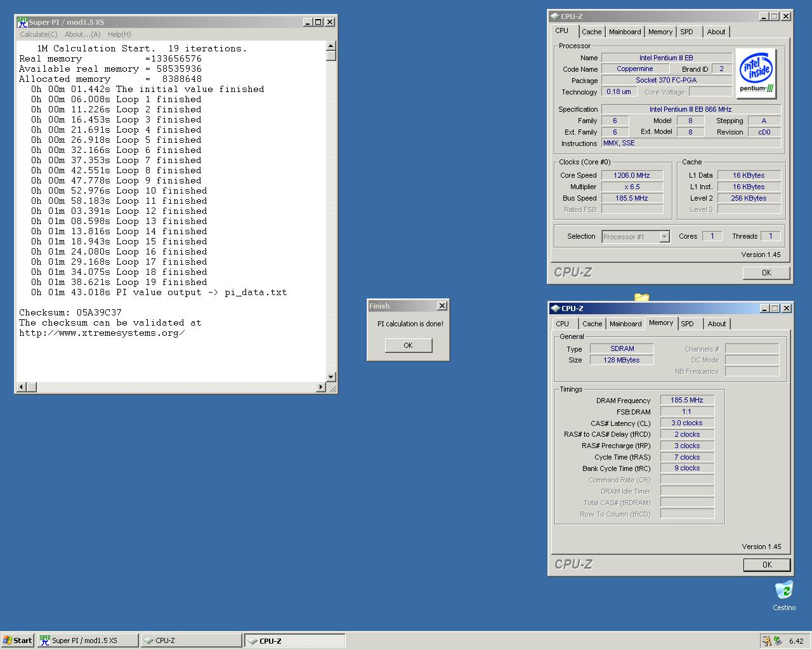The height and width of the screenshot is (650, 812).
Task: Activate first CPU-Z taskbar button
Action: [x=191, y=640]
